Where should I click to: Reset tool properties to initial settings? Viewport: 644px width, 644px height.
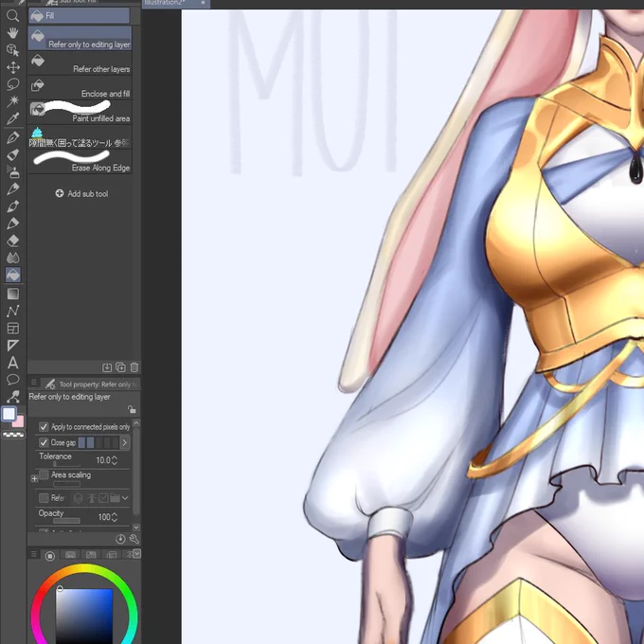tap(120, 539)
